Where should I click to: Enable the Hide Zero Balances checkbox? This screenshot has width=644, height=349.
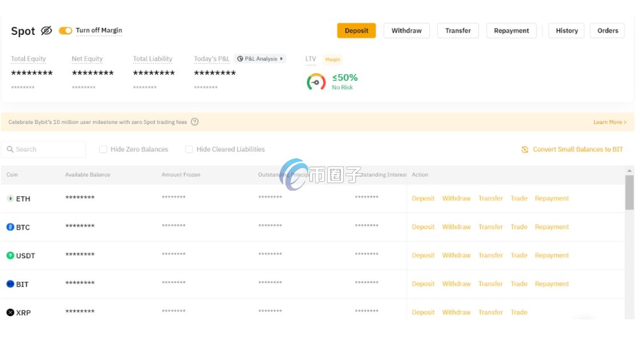103,150
